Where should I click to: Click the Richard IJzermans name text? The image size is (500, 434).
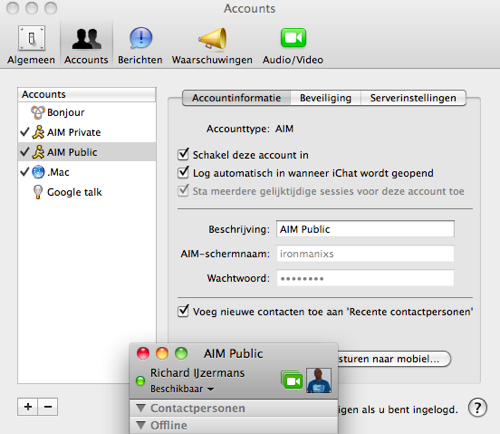(197, 373)
